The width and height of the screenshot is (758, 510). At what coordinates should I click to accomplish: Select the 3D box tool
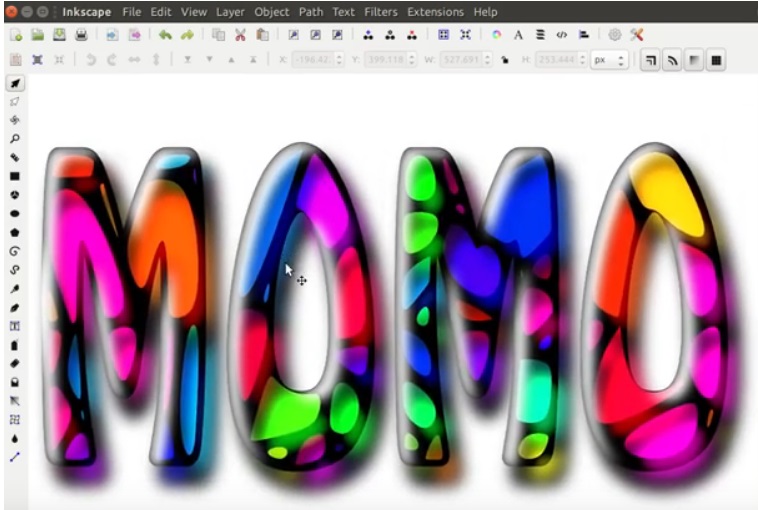tap(15, 195)
